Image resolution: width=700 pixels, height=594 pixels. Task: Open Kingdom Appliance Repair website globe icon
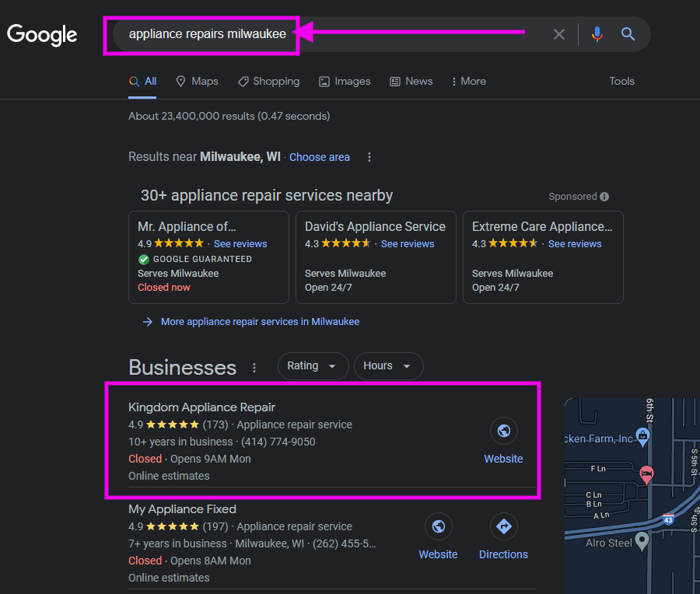tap(503, 431)
